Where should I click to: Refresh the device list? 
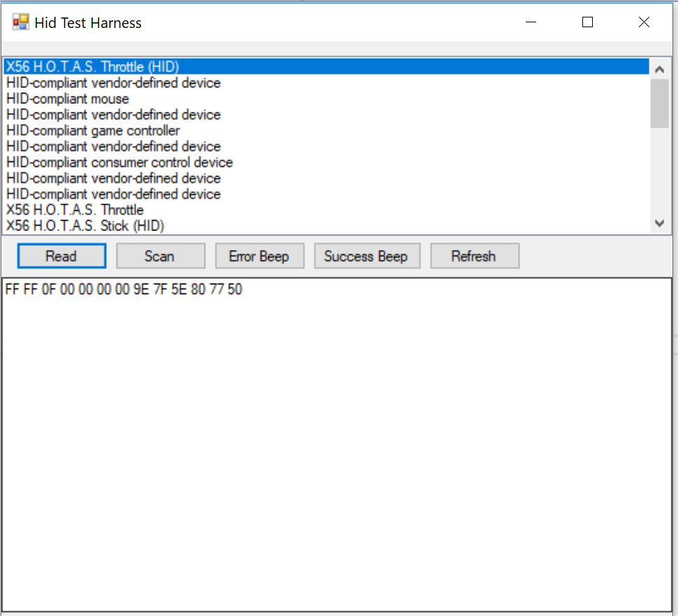pos(474,256)
